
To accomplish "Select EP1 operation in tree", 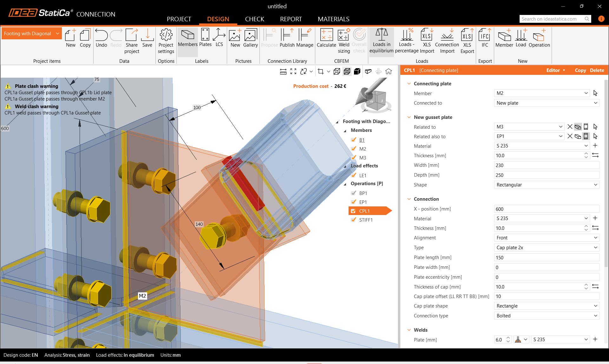I will [x=363, y=202].
